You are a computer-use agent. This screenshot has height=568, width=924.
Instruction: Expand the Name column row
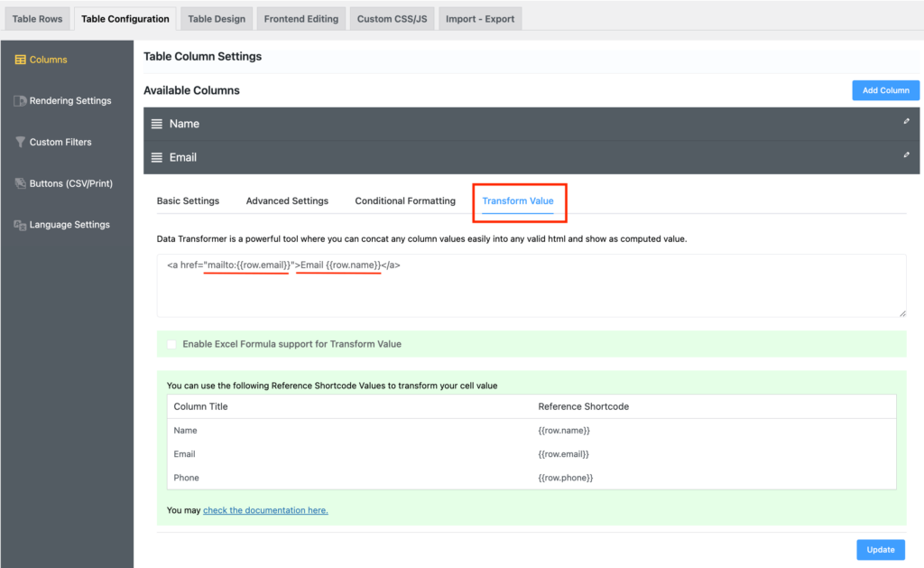[531, 124]
